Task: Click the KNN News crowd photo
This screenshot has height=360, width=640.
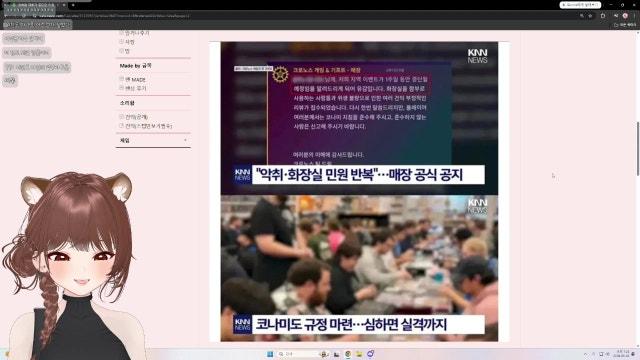Action: coord(359,268)
